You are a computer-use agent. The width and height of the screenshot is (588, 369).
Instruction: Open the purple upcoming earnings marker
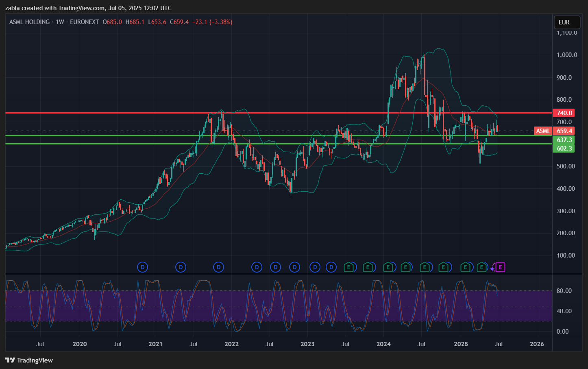pyautogui.click(x=501, y=267)
